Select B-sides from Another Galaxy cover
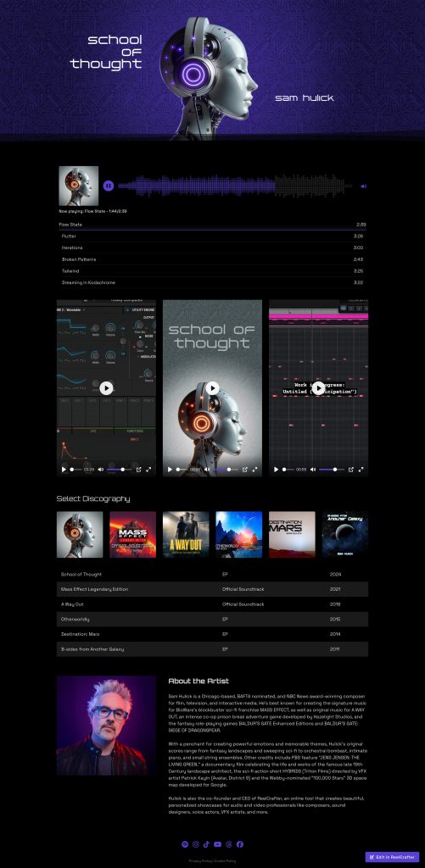The width and height of the screenshot is (425, 868). coord(345,534)
